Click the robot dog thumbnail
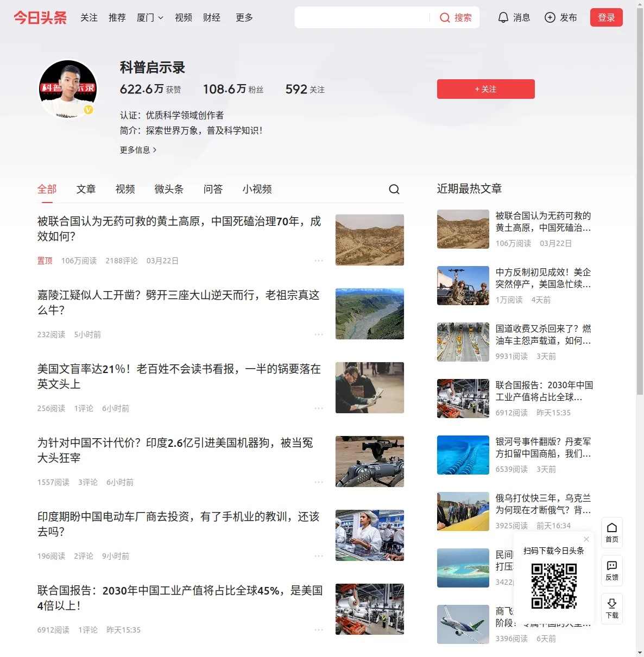Screen dimensions: 644x657 [x=370, y=462]
